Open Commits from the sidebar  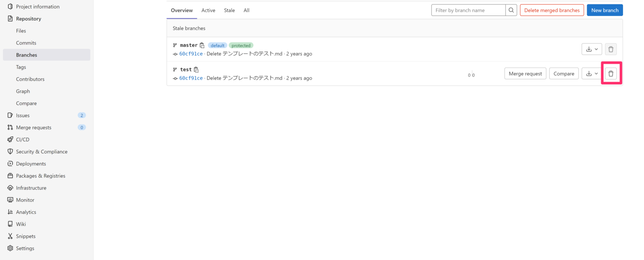coord(26,42)
